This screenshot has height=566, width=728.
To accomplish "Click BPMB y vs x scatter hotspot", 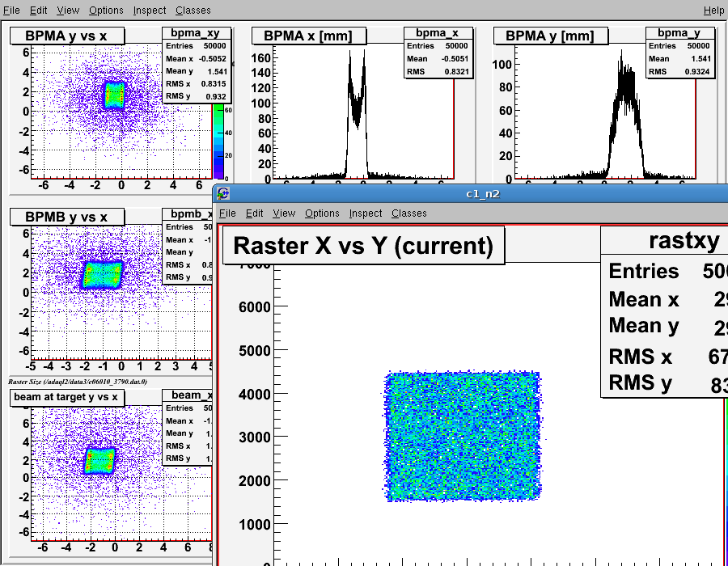I will (102, 275).
